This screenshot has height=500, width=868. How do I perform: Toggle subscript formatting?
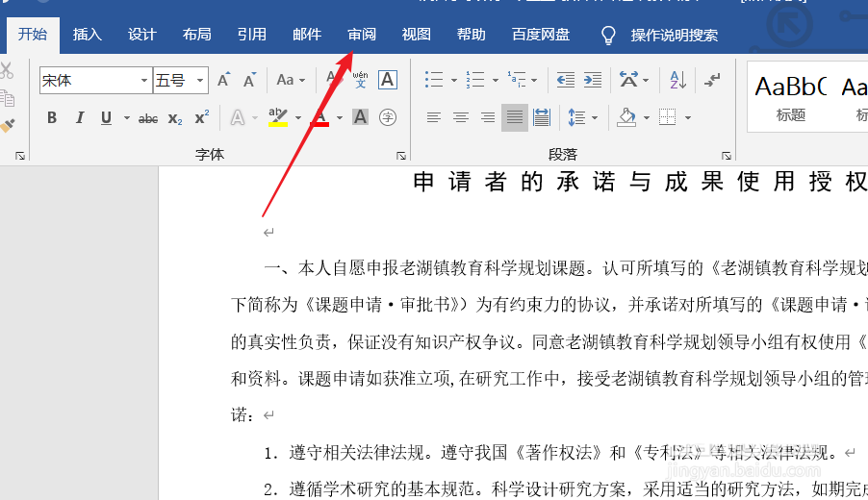175,118
